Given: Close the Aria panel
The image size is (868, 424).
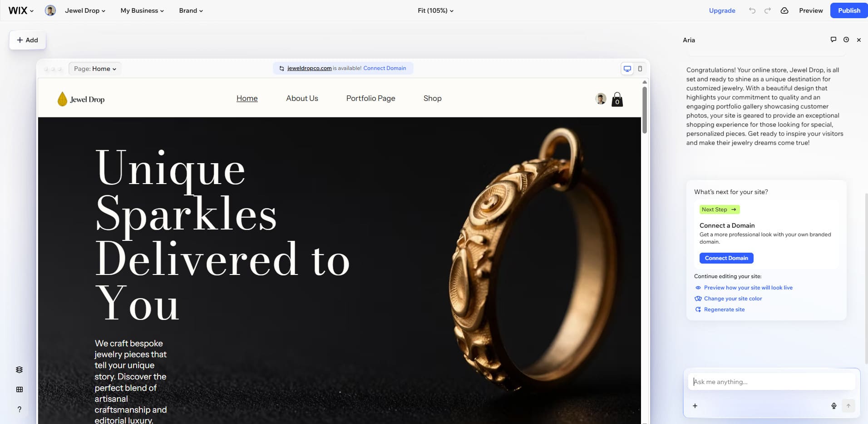Looking at the screenshot, I should (x=859, y=40).
